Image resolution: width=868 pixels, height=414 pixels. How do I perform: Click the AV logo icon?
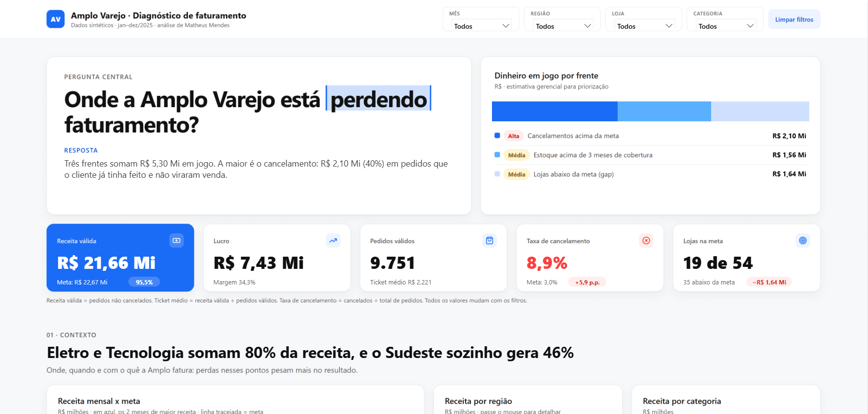pos(56,19)
